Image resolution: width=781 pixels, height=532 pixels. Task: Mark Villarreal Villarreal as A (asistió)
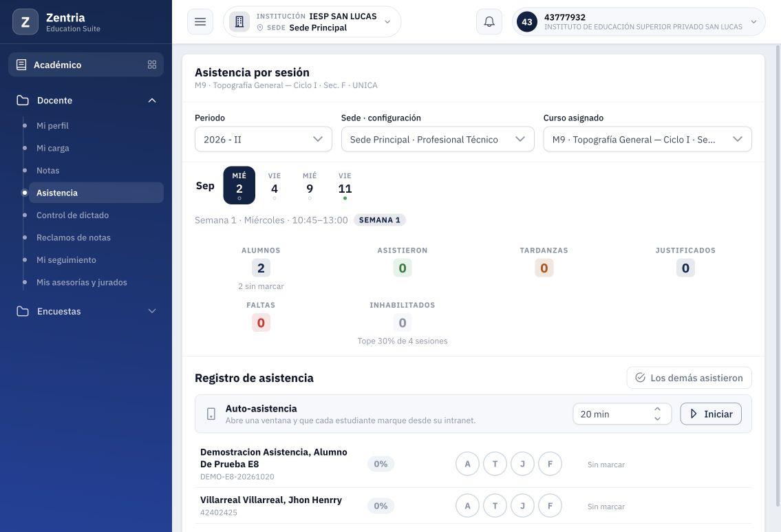(467, 506)
